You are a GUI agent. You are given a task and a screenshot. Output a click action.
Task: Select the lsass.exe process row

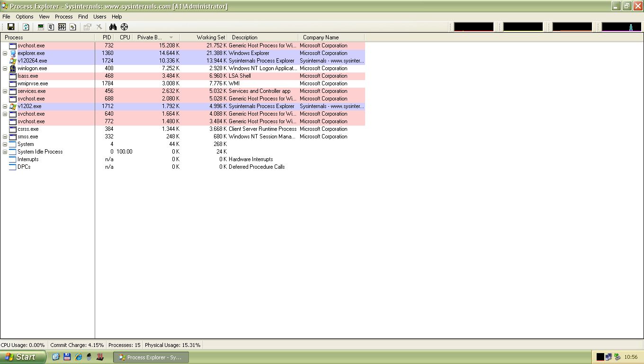[x=183, y=76]
